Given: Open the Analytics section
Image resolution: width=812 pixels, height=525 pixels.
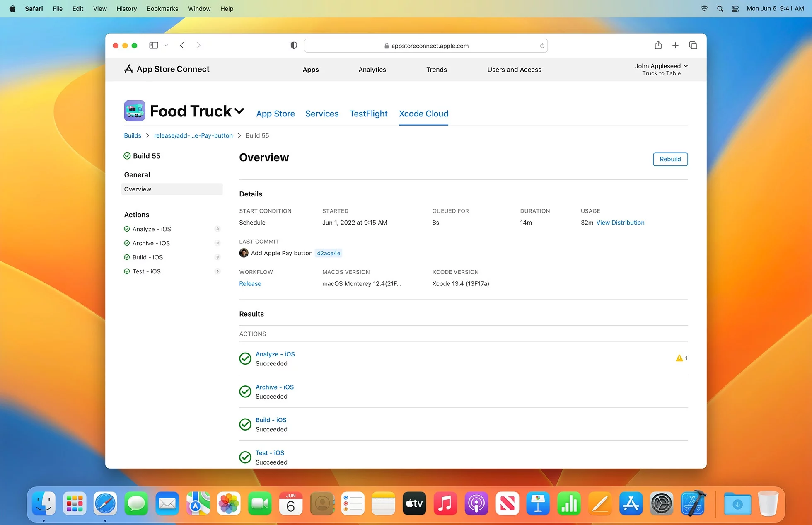Looking at the screenshot, I should 372,70.
